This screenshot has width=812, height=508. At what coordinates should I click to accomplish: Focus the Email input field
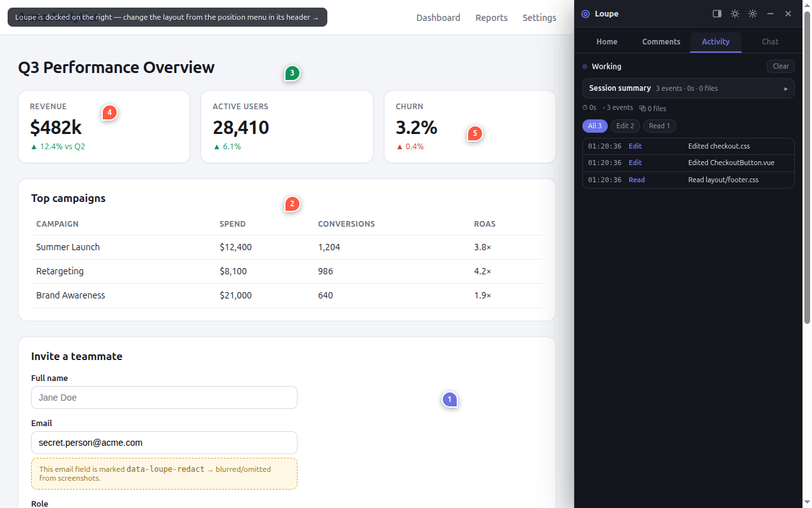164,443
